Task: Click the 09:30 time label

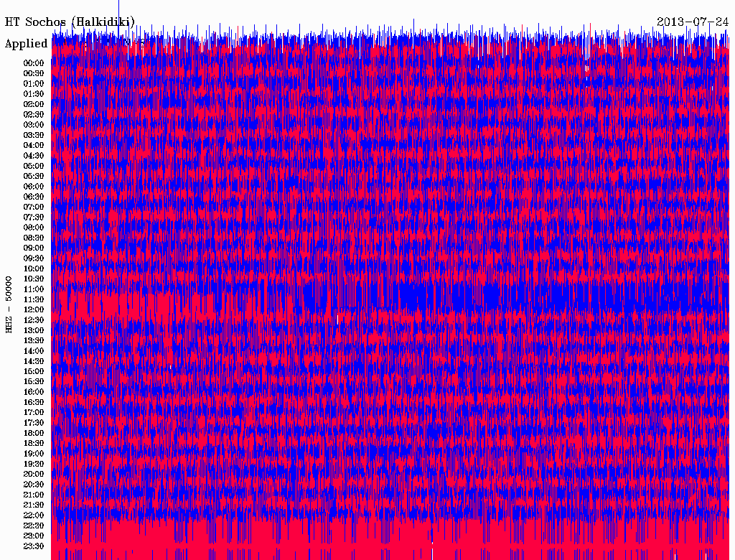Action: [x=34, y=258]
